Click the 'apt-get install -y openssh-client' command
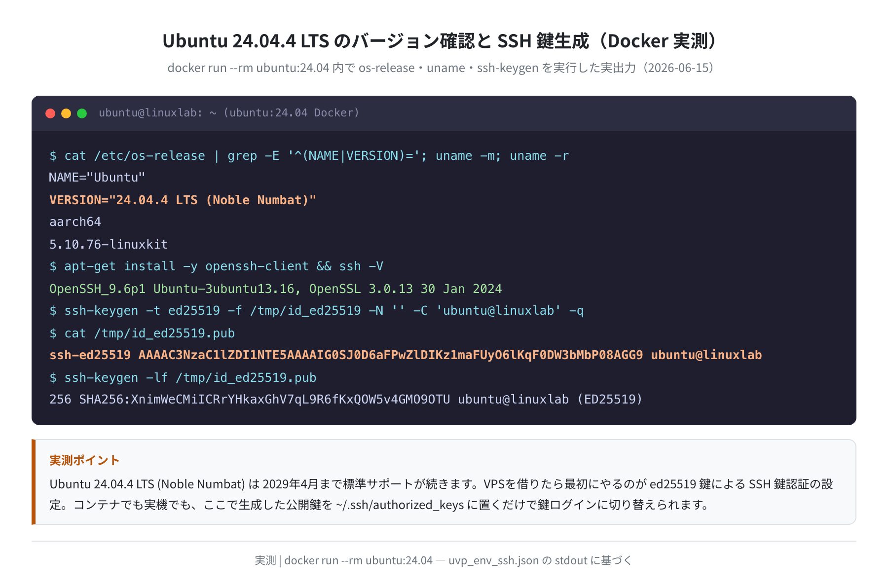Image resolution: width=888 pixels, height=588 pixels. pos(216,266)
